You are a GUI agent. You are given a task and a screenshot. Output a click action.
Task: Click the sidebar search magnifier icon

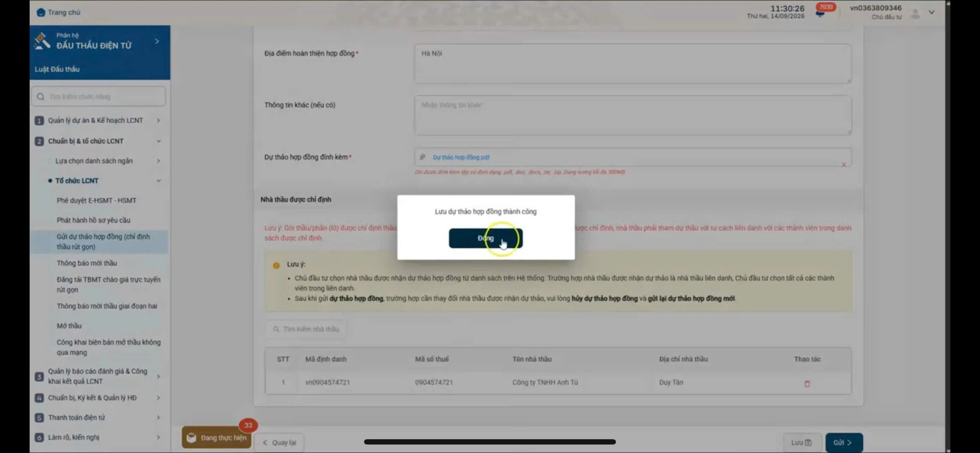(41, 97)
